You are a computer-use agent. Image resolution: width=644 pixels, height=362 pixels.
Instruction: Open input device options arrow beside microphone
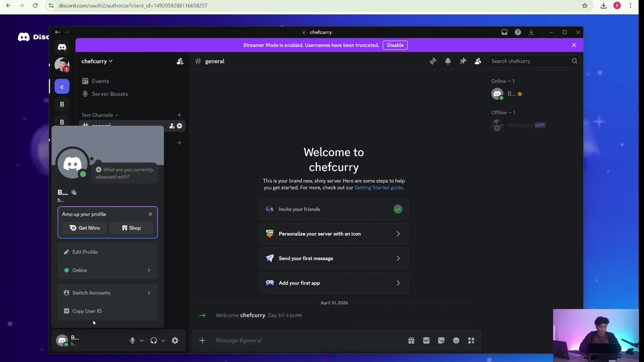[x=141, y=340]
